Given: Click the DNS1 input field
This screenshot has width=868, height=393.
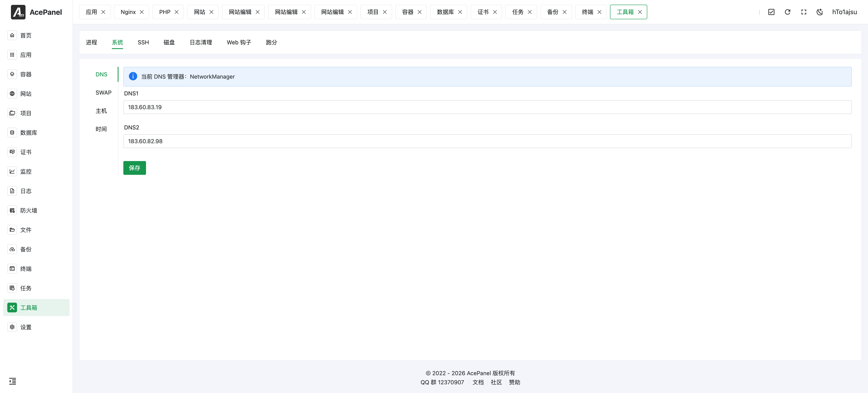Looking at the screenshot, I should click(x=337, y=107).
